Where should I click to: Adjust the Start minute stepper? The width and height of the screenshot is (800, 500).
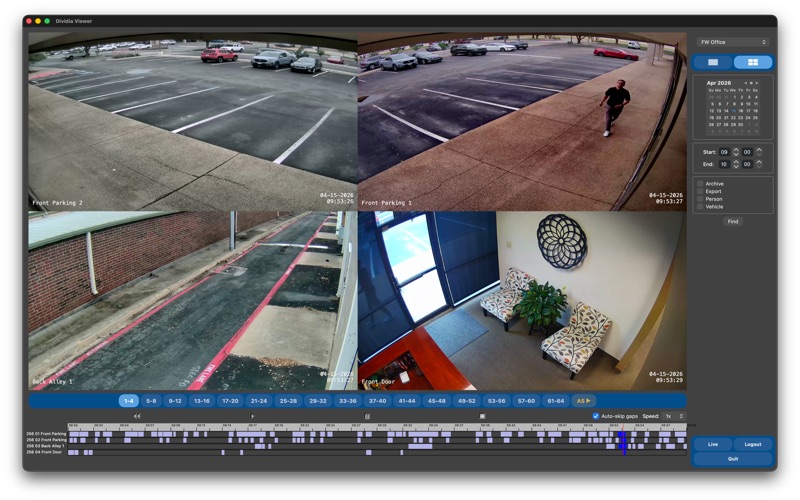click(x=759, y=152)
